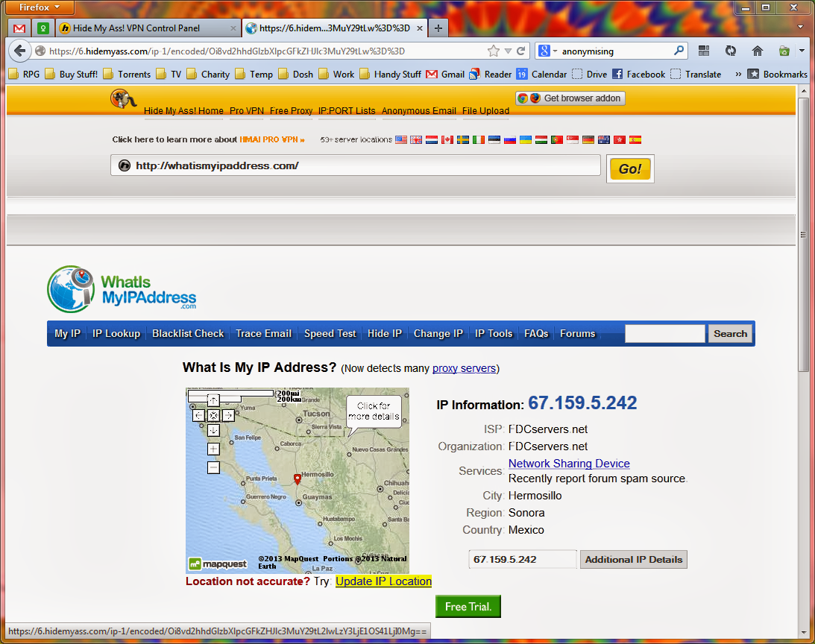Click the proxy URL input field

click(x=356, y=165)
